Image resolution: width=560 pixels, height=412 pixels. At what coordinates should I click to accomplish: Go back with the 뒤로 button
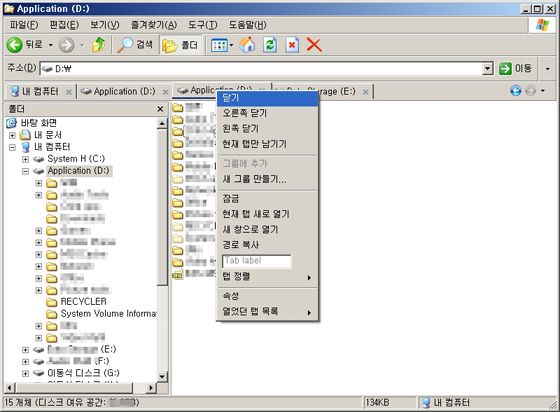(x=25, y=45)
